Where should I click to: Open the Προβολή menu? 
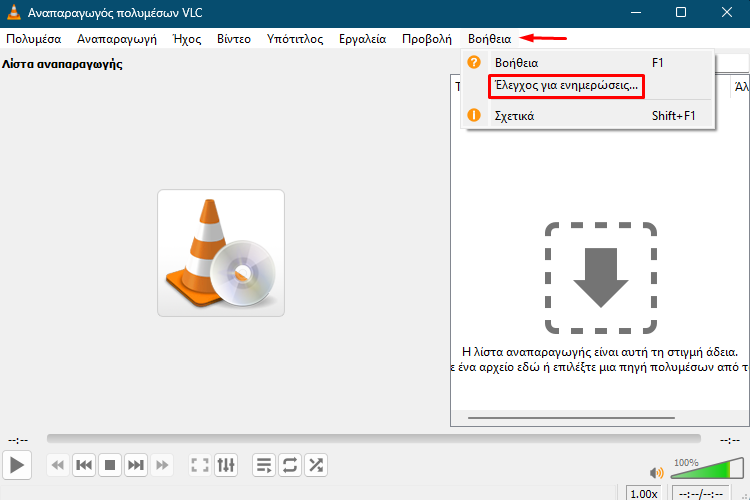click(427, 39)
